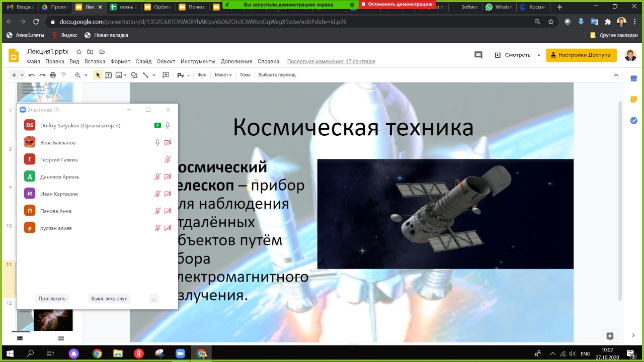The width and height of the screenshot is (644, 362).
Task: Add a comment via toolbar icon
Action: click(166, 75)
